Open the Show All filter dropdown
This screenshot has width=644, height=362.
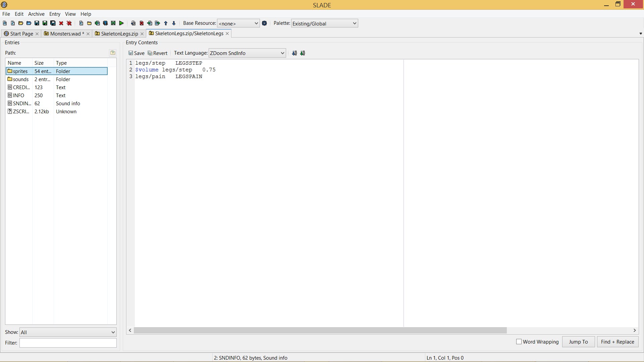point(68,332)
